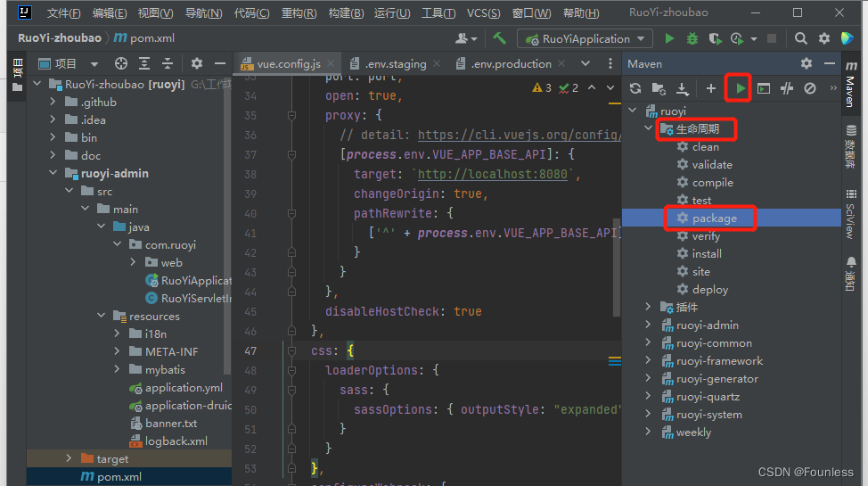Collapse the ruoyi-admin folder
The image size is (868, 486).
[x=53, y=173]
